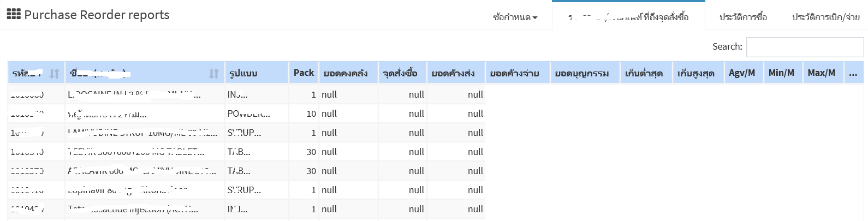Open the ซื้อกำหนด dropdown menu
The image size is (868, 221).
click(515, 17)
